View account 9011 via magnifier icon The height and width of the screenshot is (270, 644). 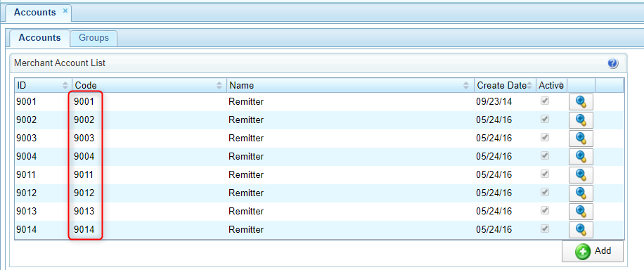(x=581, y=174)
